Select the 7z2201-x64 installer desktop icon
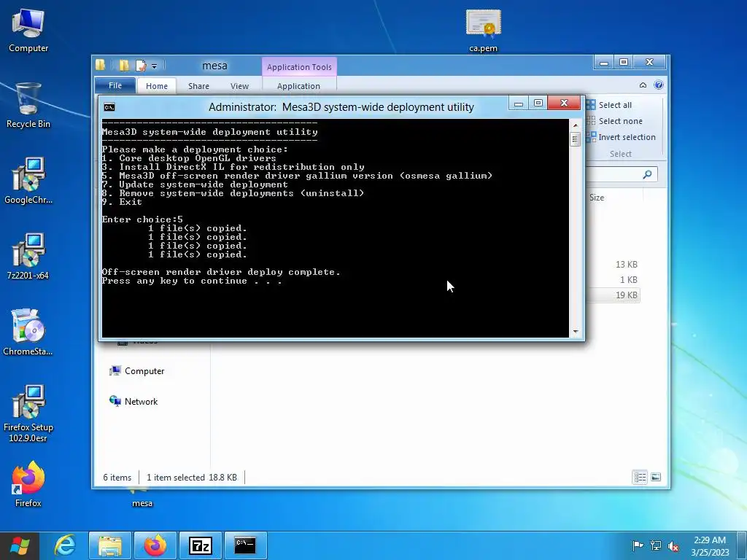Screen dimensions: 747x560 (x=28, y=257)
